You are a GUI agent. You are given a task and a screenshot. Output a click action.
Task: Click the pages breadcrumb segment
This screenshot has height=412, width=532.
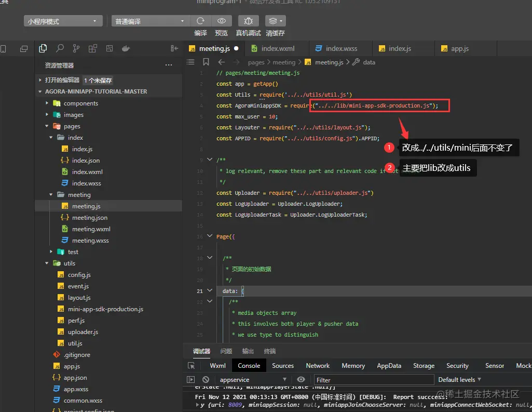coord(256,62)
